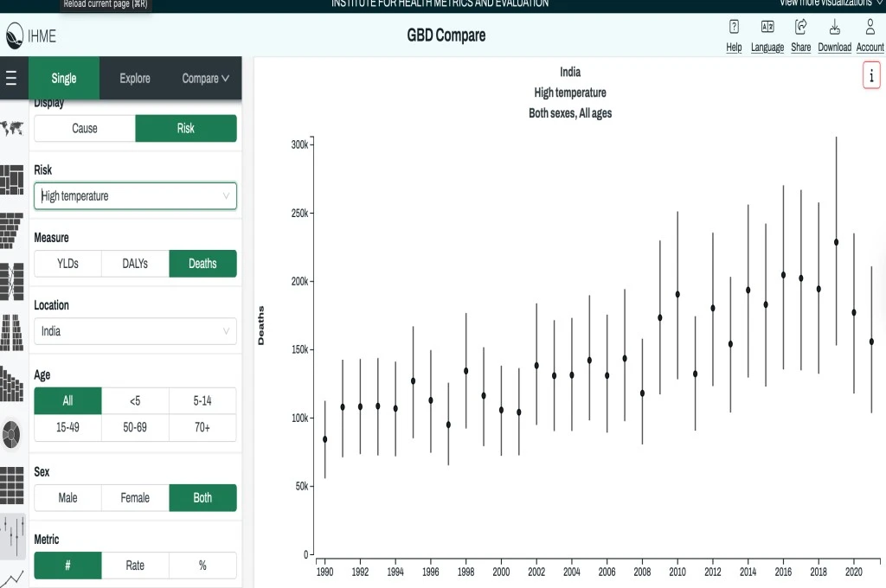Click the Language translate icon

click(x=767, y=27)
